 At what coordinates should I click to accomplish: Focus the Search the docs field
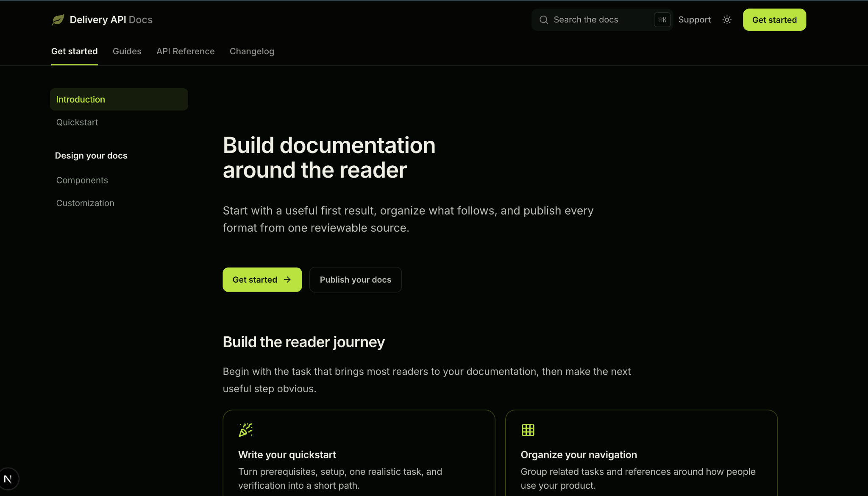pyautogui.click(x=602, y=20)
